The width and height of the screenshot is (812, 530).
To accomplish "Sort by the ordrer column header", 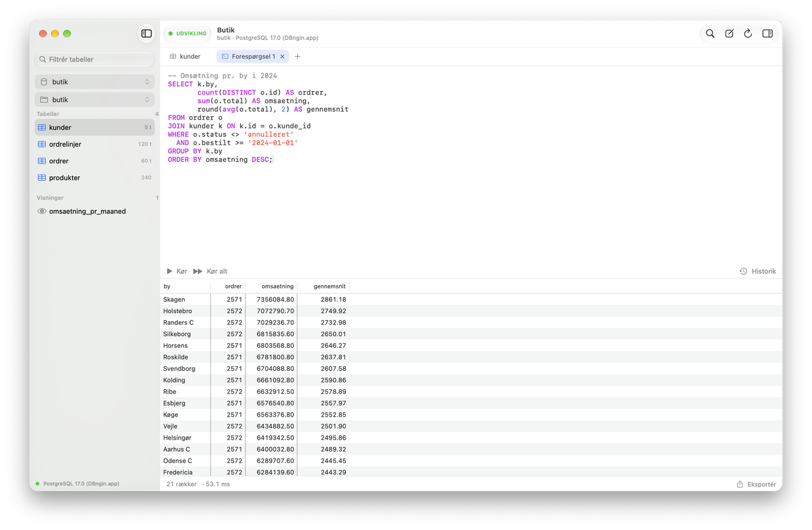I will coord(228,286).
